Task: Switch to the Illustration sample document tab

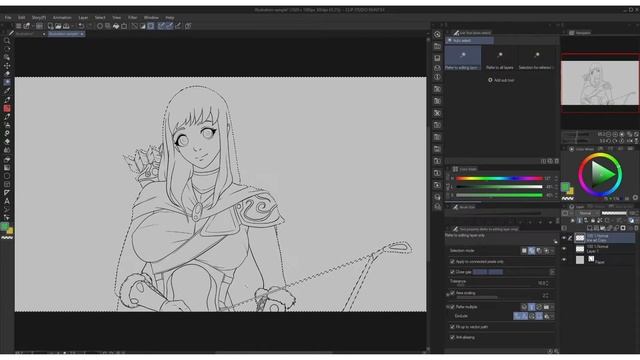Action: tap(66, 34)
